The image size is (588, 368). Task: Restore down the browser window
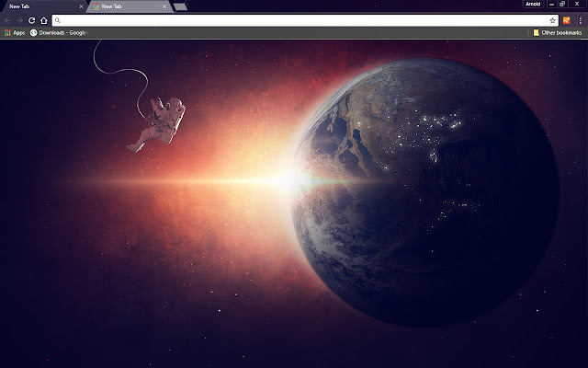pyautogui.click(x=562, y=4)
